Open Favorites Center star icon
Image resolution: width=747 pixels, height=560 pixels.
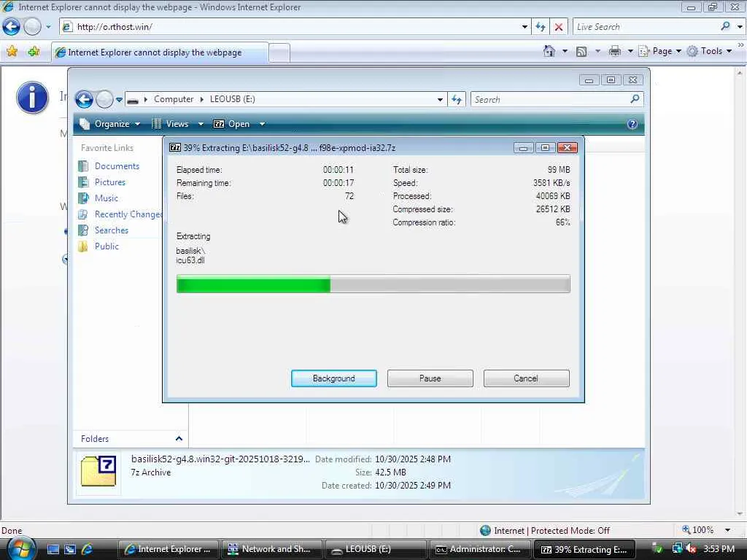click(12, 51)
